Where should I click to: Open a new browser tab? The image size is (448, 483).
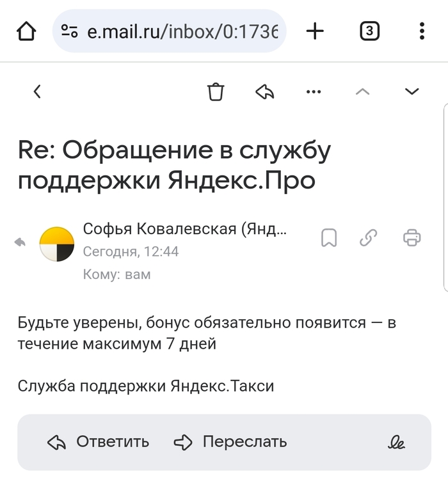point(315,31)
